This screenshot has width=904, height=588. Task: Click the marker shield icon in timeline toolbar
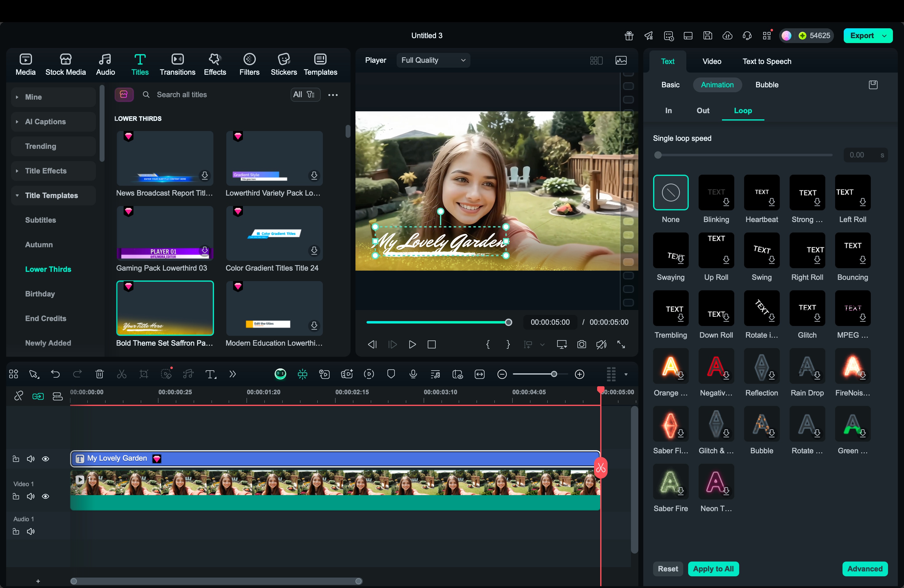click(391, 374)
